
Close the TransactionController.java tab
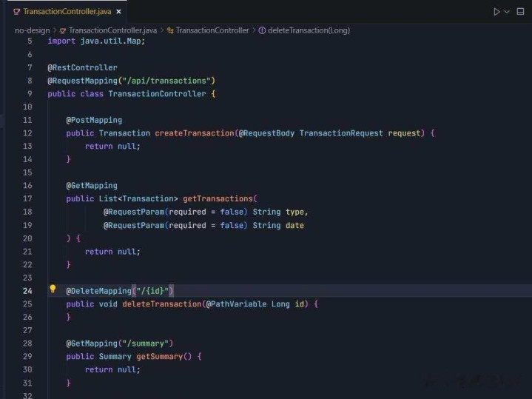[118, 12]
